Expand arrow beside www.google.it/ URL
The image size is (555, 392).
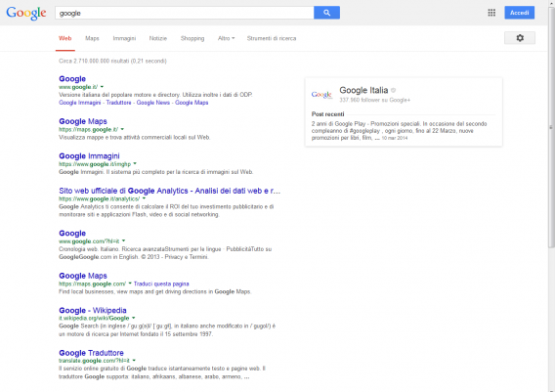[102, 87]
